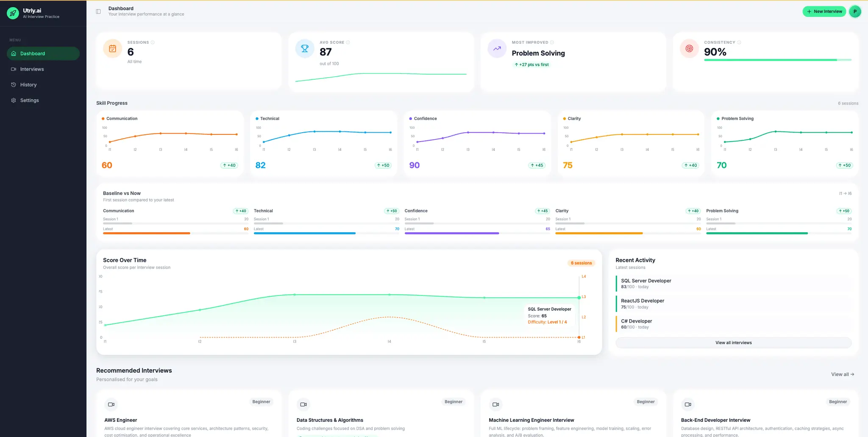Viewport: 868px width, 437px height.
Task: Click the SQL Server Developer chart tooltip
Action: [549, 315]
